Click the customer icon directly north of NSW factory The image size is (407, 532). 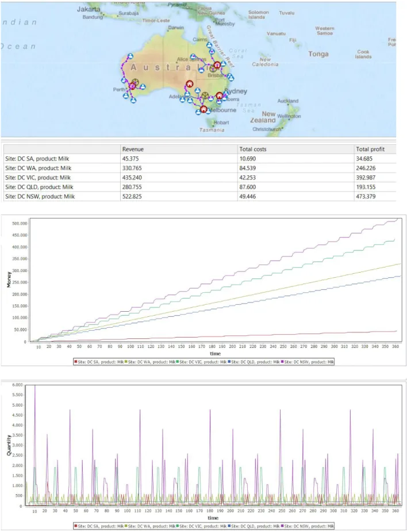[197, 90]
